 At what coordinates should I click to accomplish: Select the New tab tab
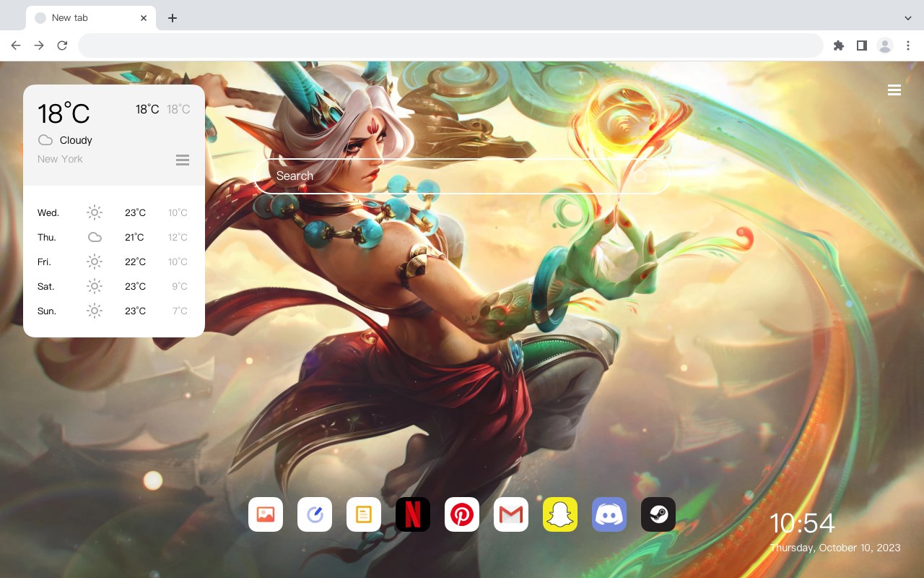(x=91, y=18)
